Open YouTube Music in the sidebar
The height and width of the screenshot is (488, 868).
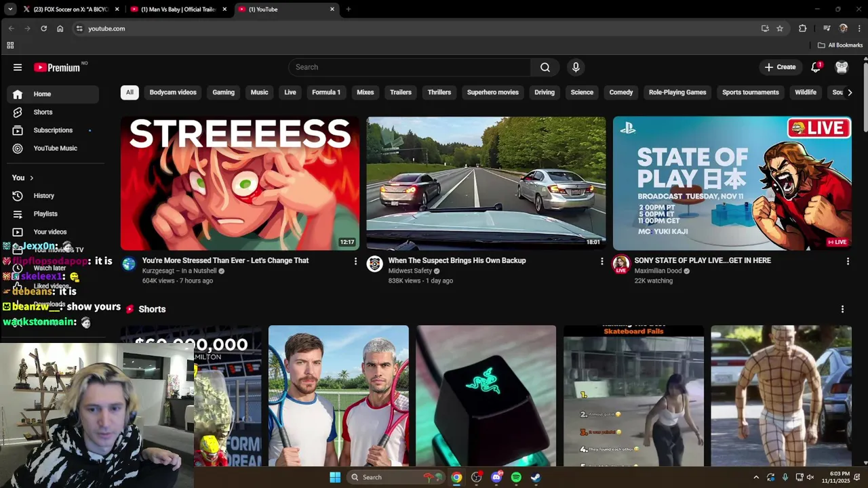click(x=53, y=148)
